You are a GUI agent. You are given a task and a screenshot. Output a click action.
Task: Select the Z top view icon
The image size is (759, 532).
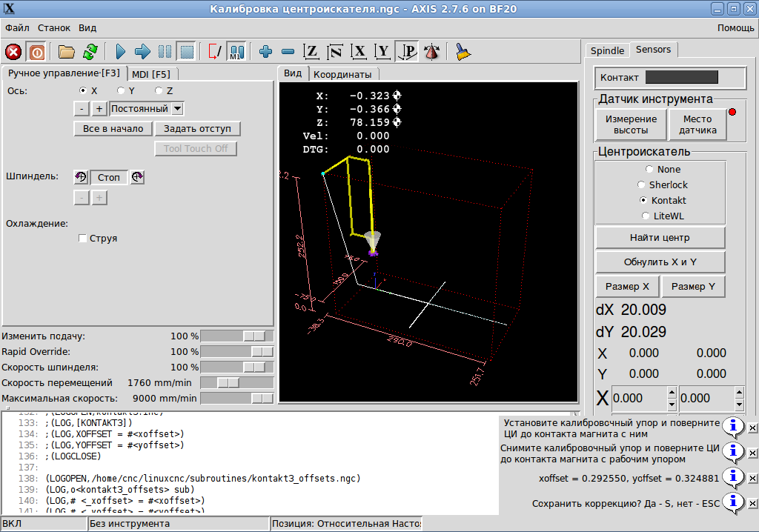[x=311, y=52]
